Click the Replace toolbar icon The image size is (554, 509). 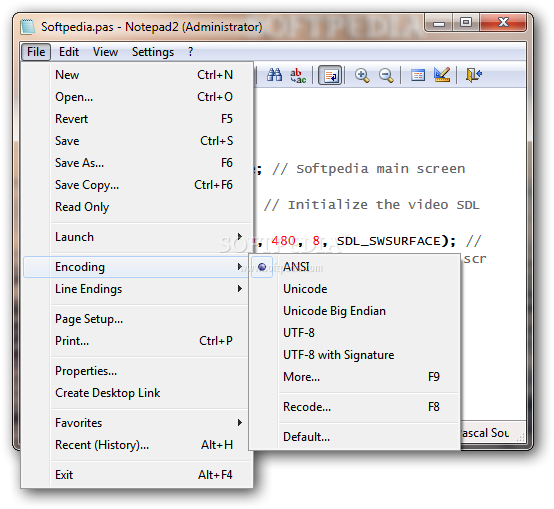(x=298, y=75)
